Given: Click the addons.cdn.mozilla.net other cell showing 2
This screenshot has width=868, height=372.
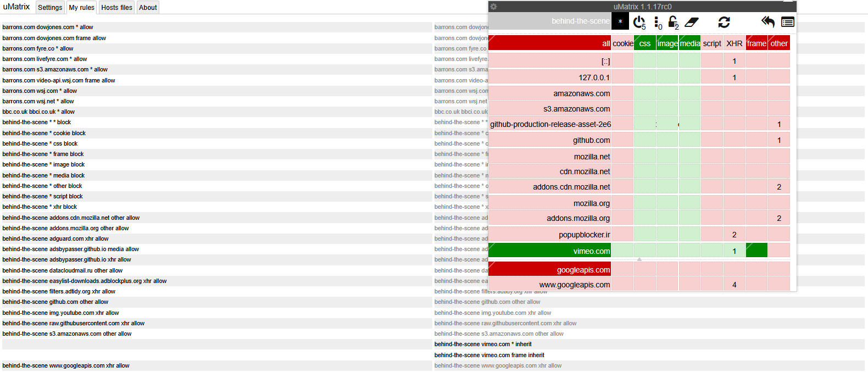Looking at the screenshot, I should click(779, 187).
